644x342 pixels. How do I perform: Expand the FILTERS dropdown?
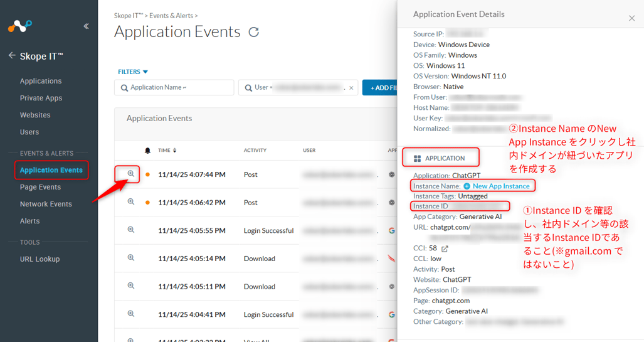coord(133,72)
